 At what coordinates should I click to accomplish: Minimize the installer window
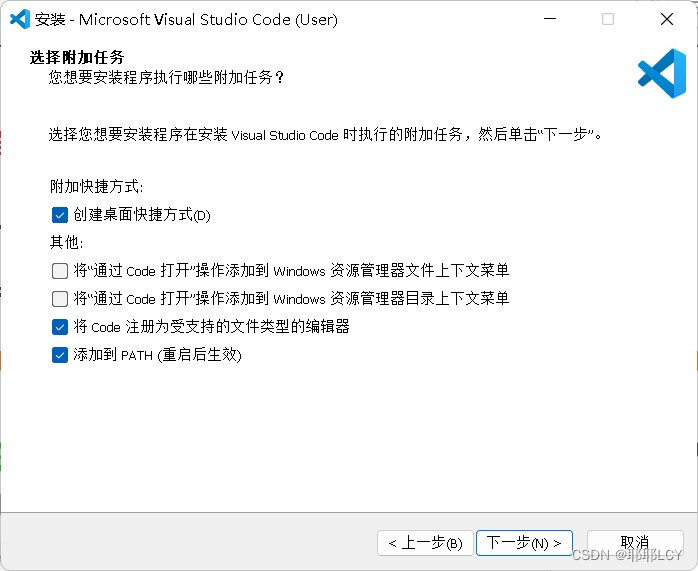point(550,19)
